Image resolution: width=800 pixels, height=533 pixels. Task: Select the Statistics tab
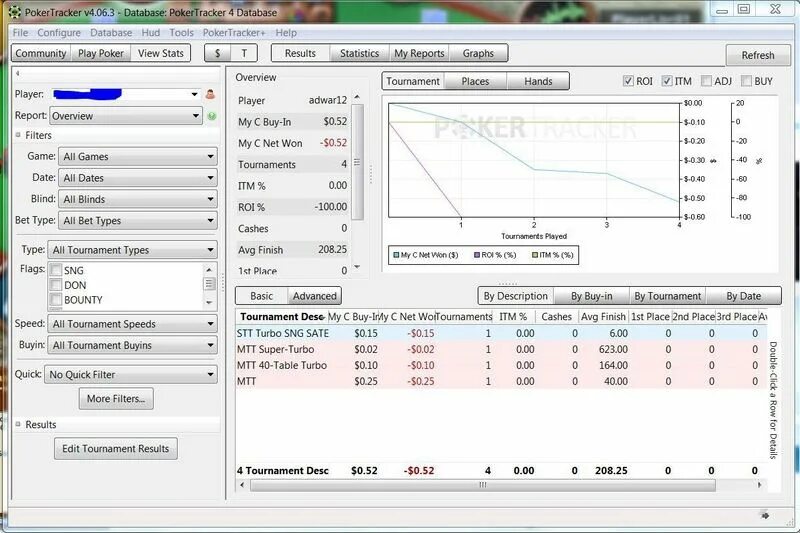pos(360,53)
